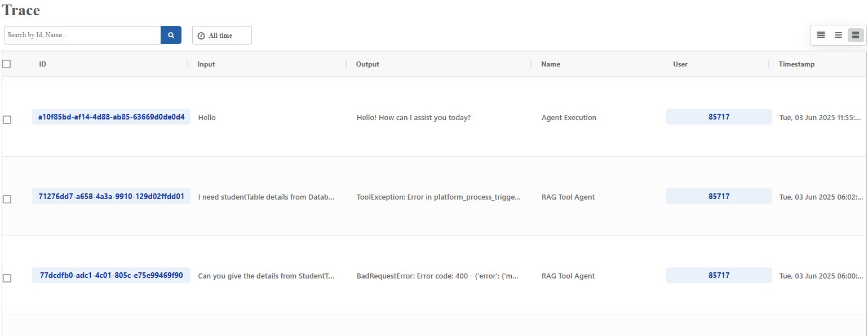
Task: Click the 'Can you give the details' input cell
Action: coord(266,276)
